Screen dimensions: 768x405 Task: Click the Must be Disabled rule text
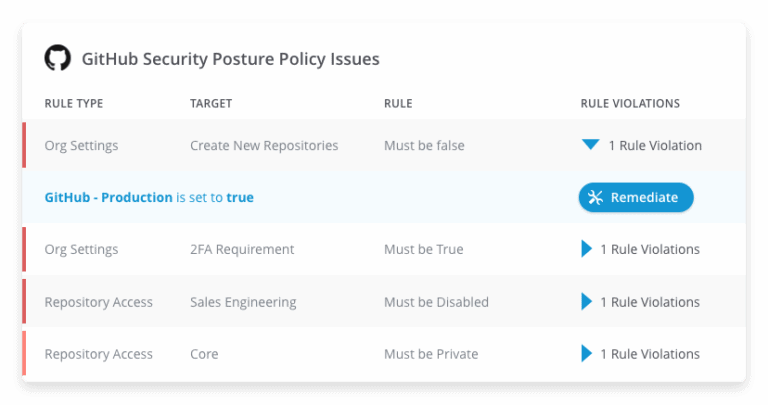click(436, 302)
